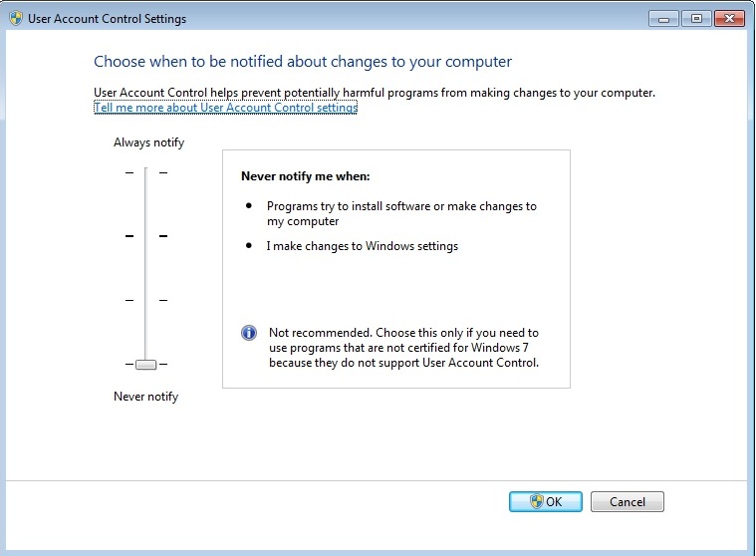Open the Tell me more about UAC settings link
This screenshot has height=556, width=756.
226,107
